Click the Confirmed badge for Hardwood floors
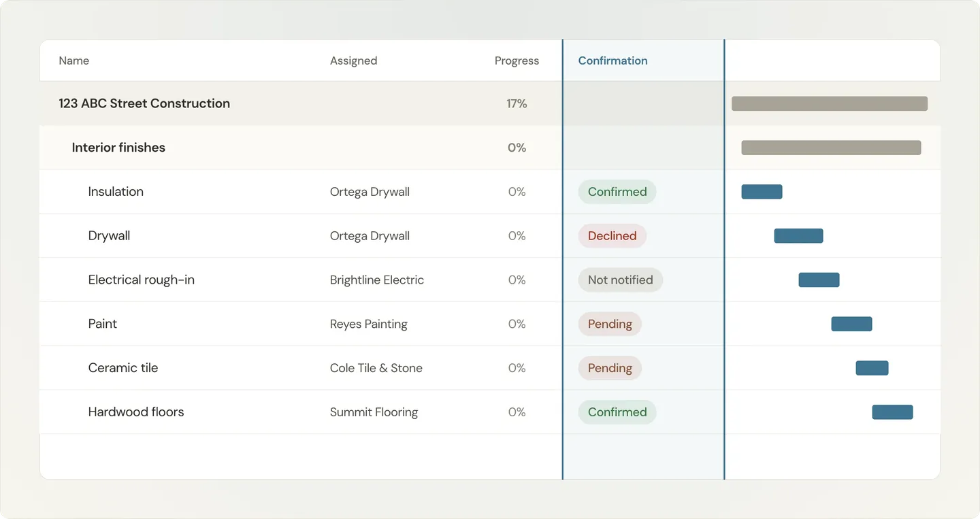This screenshot has height=519, width=980. coord(617,412)
